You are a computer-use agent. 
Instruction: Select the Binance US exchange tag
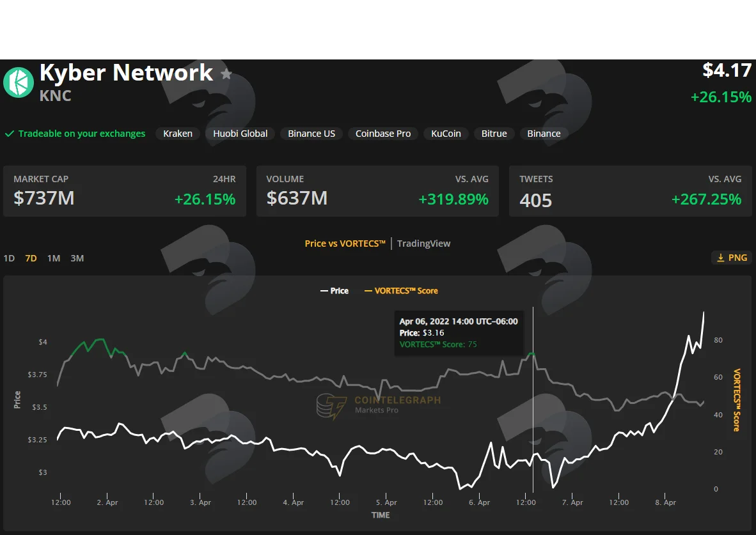coord(311,134)
